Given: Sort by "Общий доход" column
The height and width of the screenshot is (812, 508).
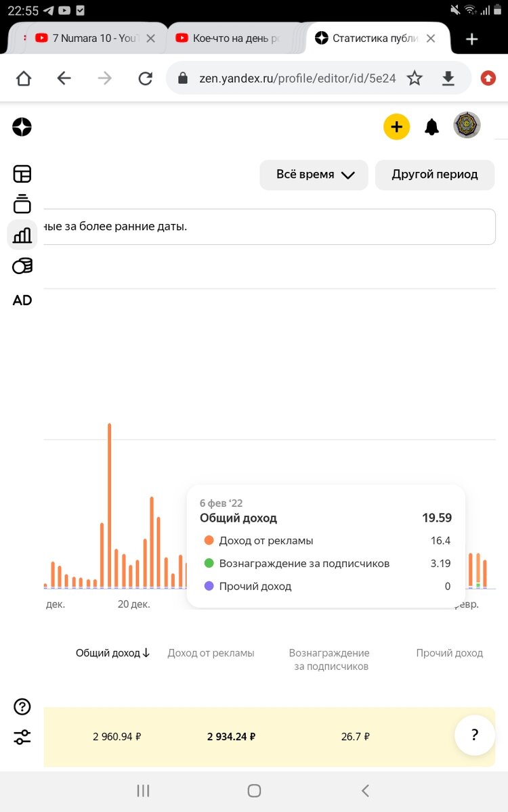Looking at the screenshot, I should [112, 653].
